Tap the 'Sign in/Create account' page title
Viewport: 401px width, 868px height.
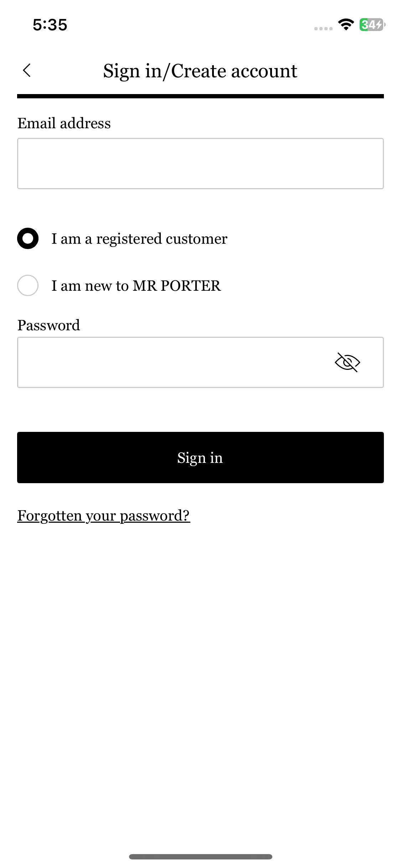click(x=200, y=71)
